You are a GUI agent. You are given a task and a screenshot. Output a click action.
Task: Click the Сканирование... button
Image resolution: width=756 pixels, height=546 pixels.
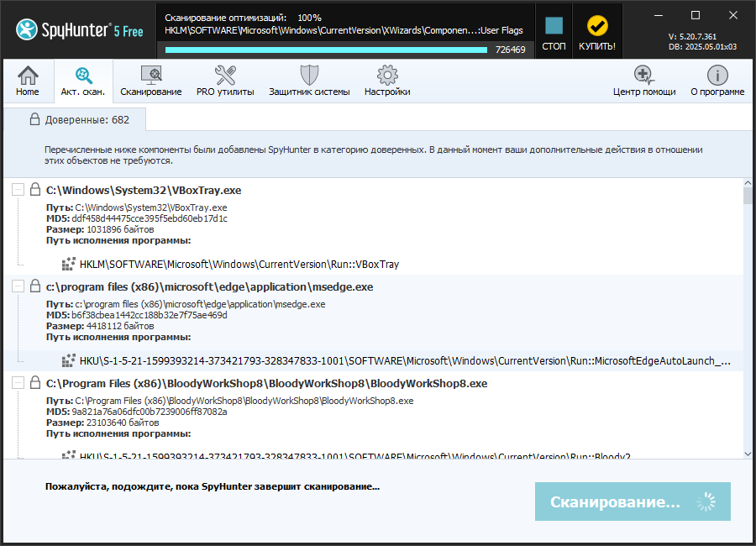633,501
